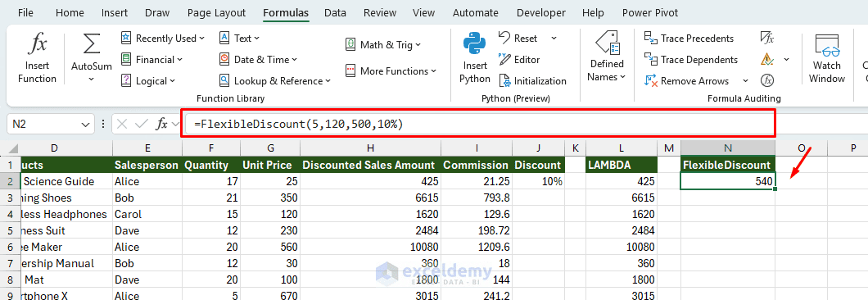Click the formula bar Cancel X icon
The width and height of the screenshot is (868, 300).
coord(122,125)
